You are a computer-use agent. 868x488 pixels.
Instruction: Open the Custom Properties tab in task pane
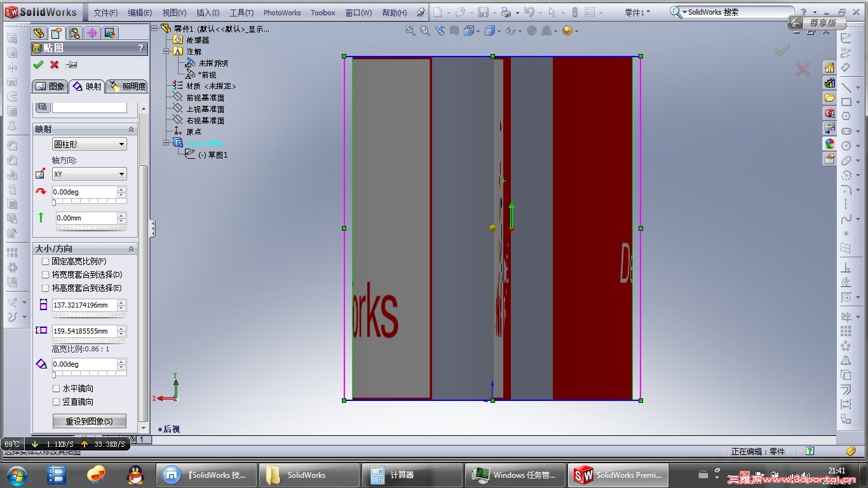click(x=829, y=159)
